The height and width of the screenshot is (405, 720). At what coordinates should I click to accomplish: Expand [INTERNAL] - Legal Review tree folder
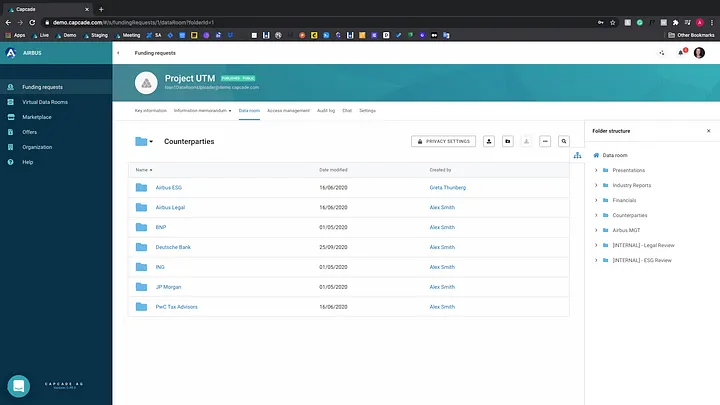596,245
